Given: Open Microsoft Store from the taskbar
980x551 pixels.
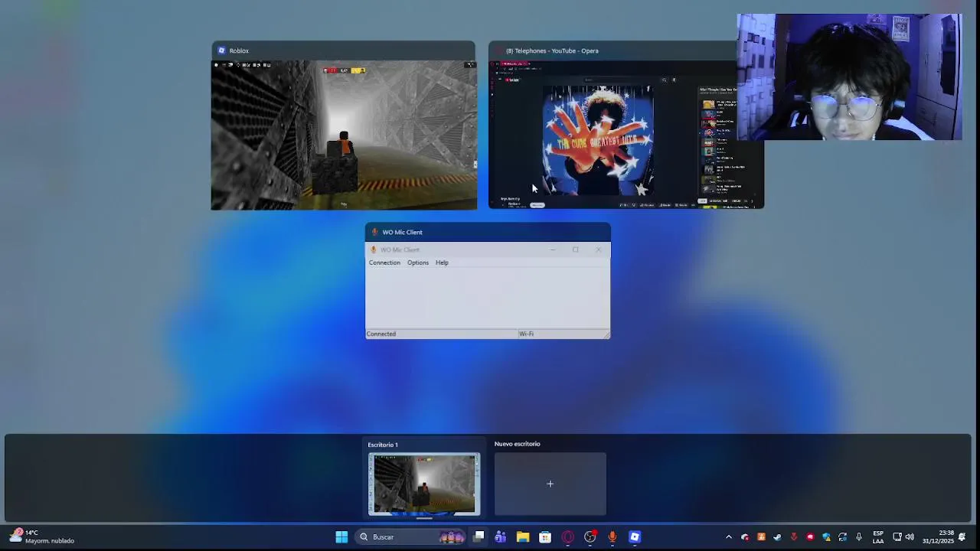Looking at the screenshot, I should pos(545,537).
